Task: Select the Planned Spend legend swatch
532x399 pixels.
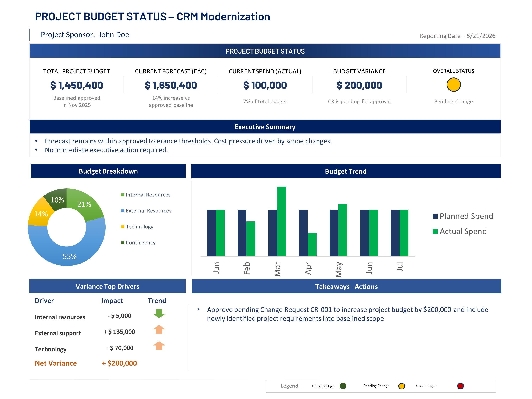Action: tap(435, 216)
